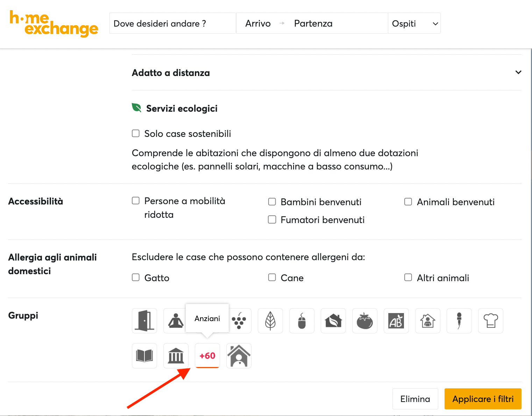Select the chef hat group icon
The image size is (532, 416).
(x=490, y=320)
